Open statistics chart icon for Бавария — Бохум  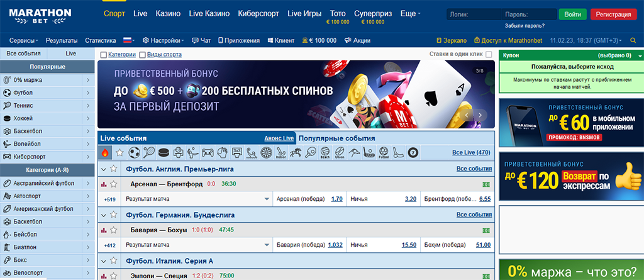click(x=104, y=230)
